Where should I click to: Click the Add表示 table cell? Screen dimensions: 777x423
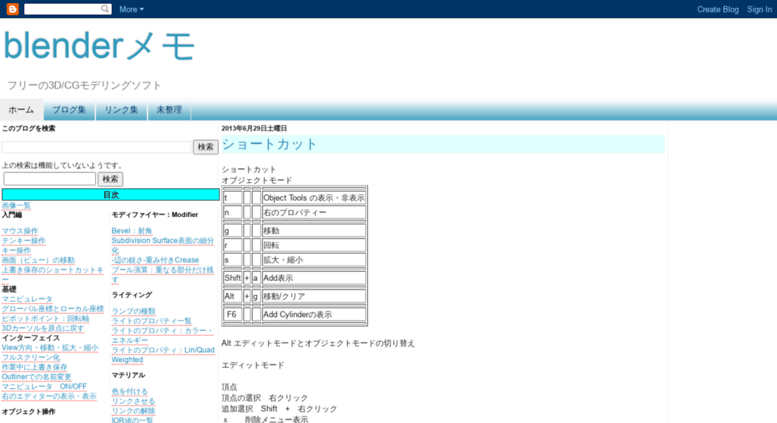(x=314, y=278)
